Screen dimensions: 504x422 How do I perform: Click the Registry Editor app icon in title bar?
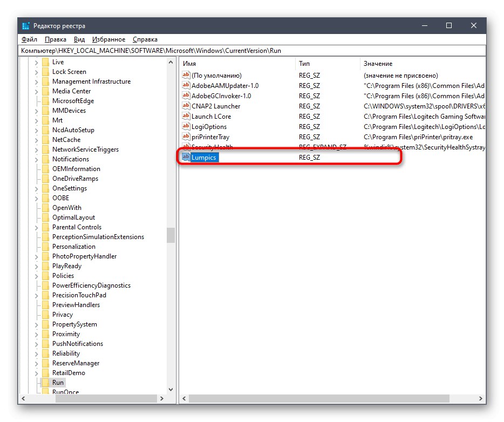[x=26, y=26]
